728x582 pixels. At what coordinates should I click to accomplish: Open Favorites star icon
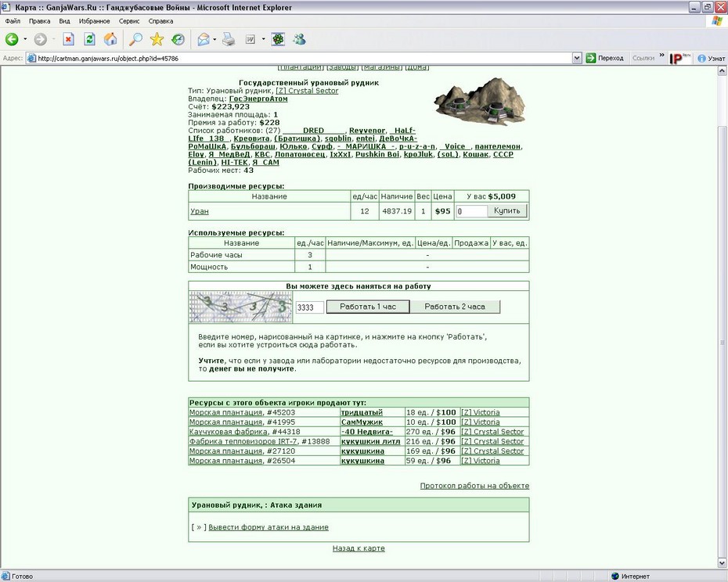[x=157, y=39]
